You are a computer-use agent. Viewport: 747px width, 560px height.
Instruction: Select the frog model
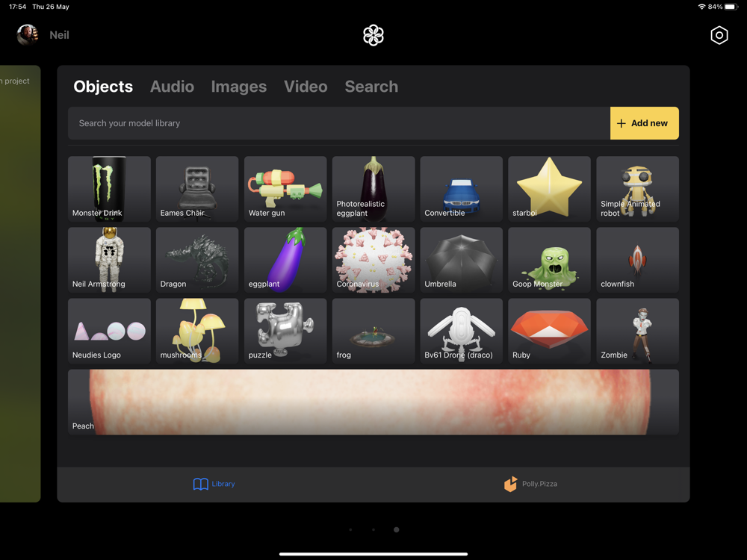373,331
